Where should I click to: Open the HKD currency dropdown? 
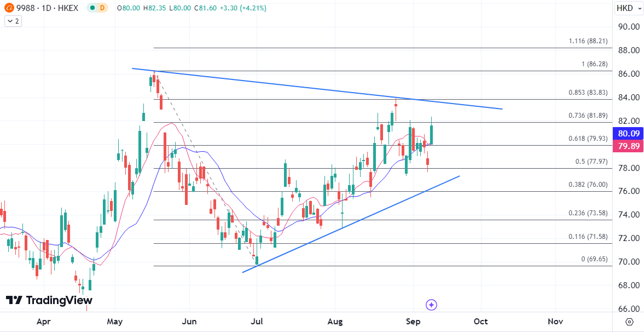pos(627,8)
